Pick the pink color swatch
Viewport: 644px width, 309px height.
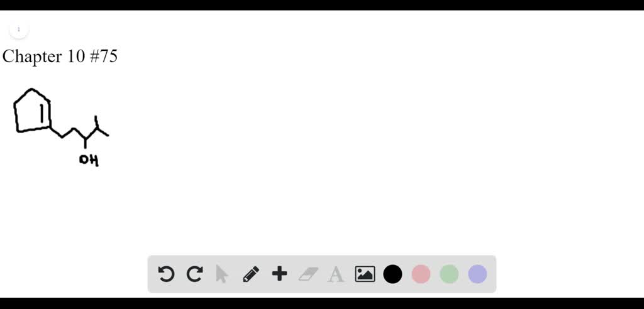[421, 274]
